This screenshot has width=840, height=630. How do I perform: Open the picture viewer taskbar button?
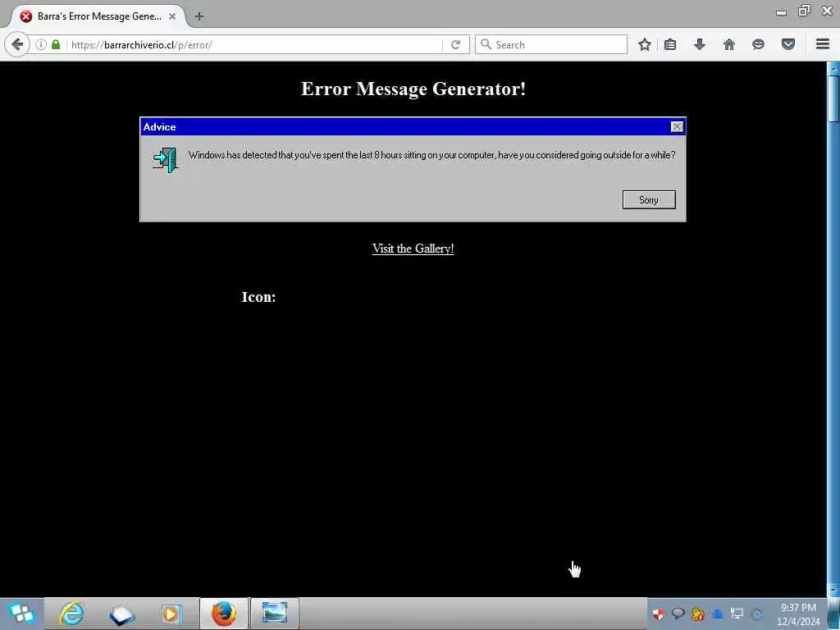coord(274,614)
